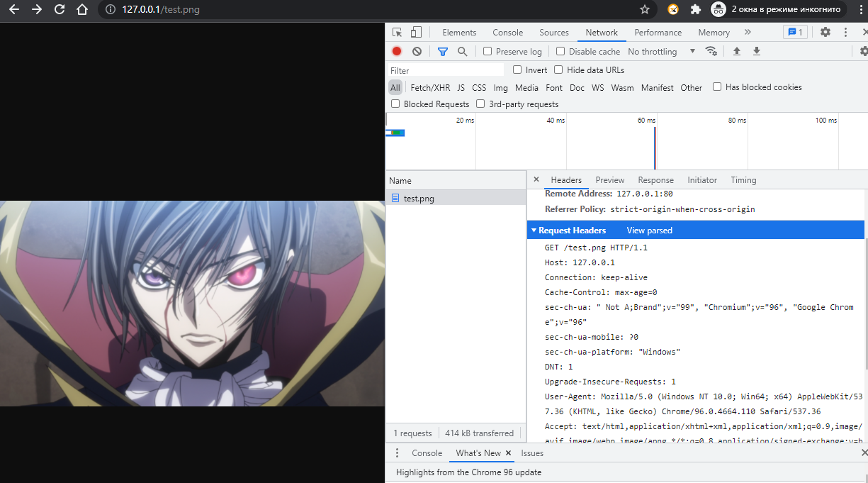
Task: Open the Preview tab of the request
Action: [x=610, y=180]
